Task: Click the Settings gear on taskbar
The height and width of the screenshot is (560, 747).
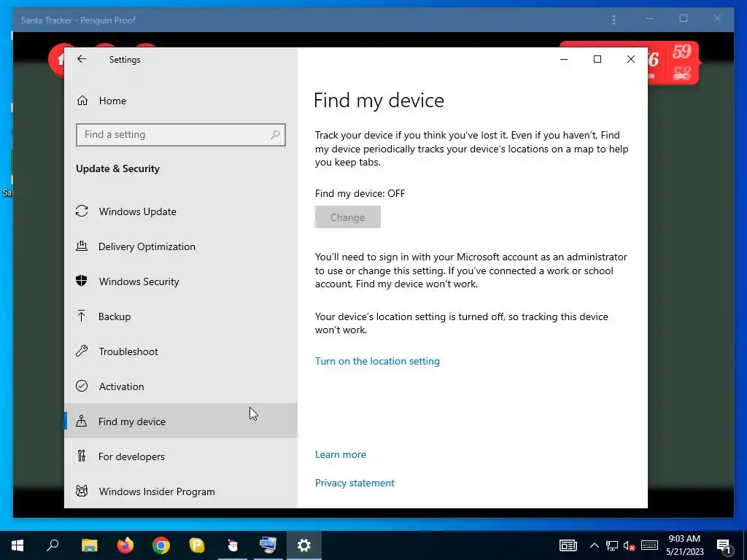Action: (304, 545)
